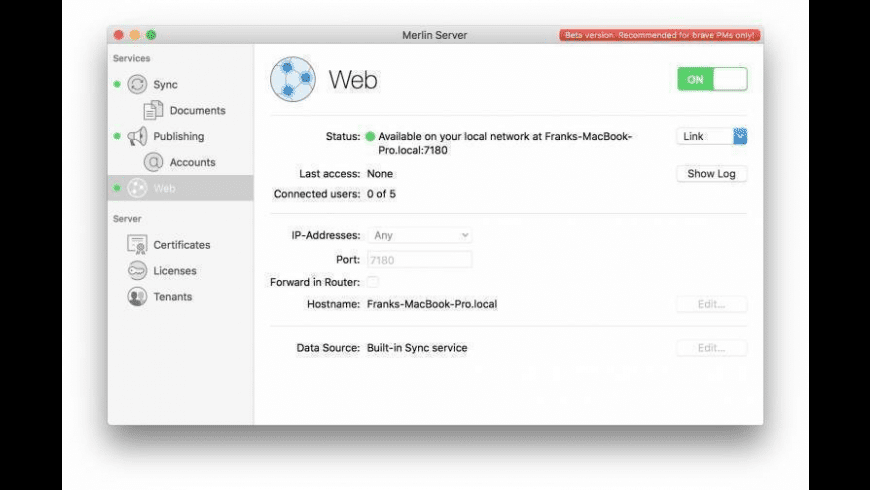This screenshot has width=870, height=490.
Task: Select the Publishing item in sidebar
Action: 180,136
